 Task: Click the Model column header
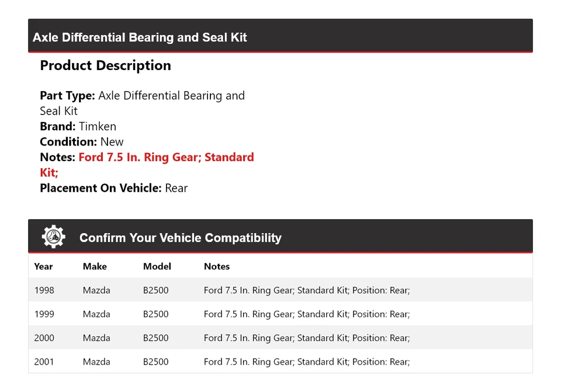pyautogui.click(x=157, y=266)
